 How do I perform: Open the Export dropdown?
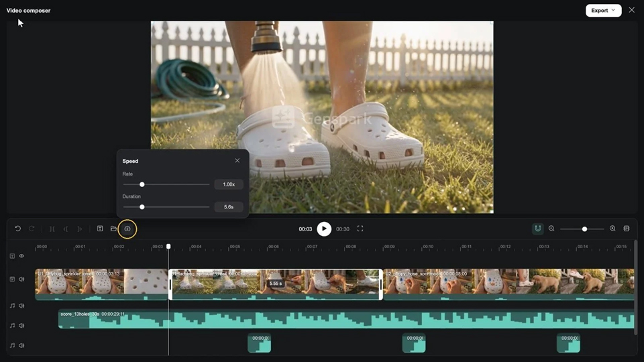603,10
